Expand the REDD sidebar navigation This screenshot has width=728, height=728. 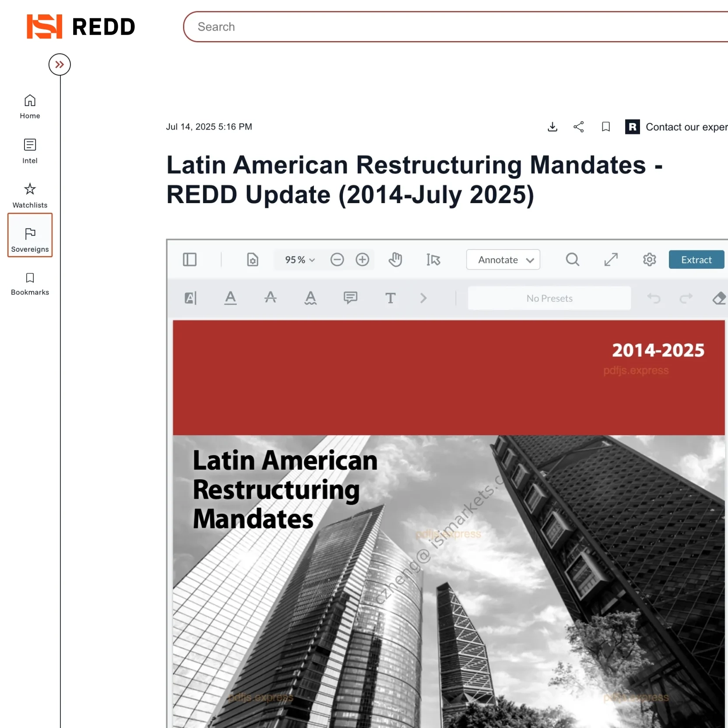60,65
